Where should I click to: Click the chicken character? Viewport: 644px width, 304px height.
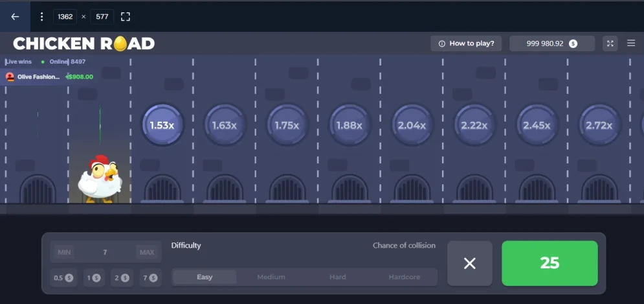tap(100, 179)
